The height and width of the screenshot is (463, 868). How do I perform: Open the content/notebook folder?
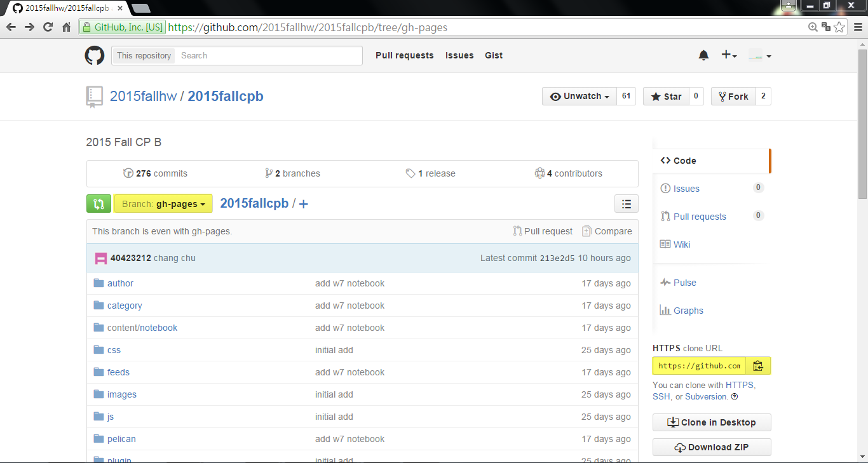click(x=142, y=328)
